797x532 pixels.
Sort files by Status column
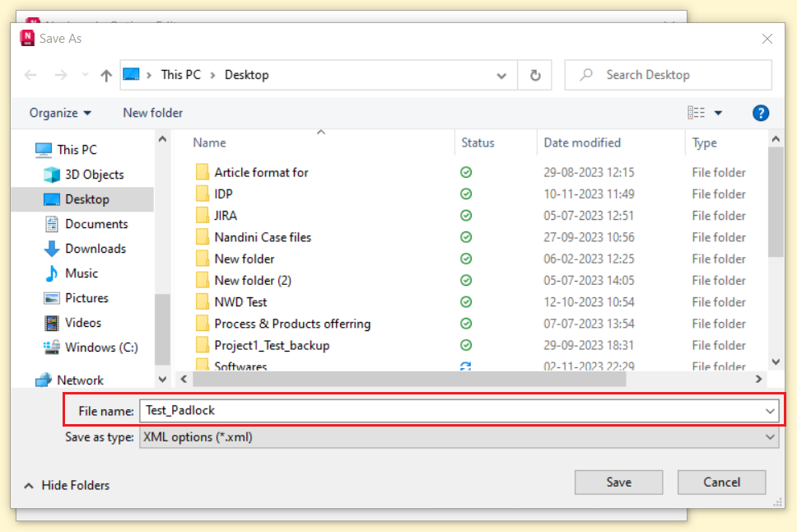tap(478, 143)
